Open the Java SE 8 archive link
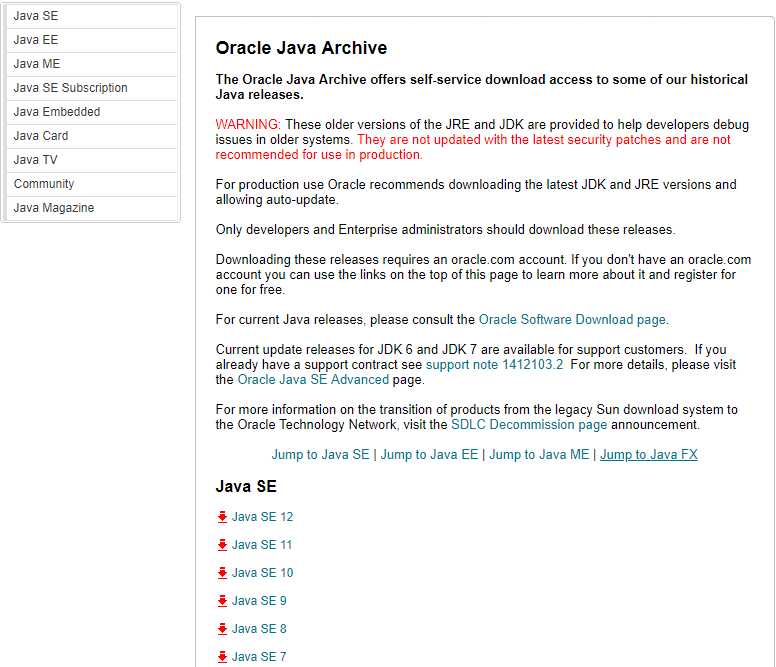 click(x=259, y=629)
